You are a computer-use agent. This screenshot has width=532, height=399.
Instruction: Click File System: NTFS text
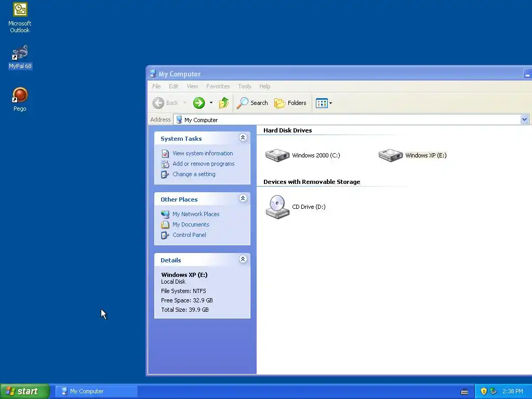click(x=183, y=291)
